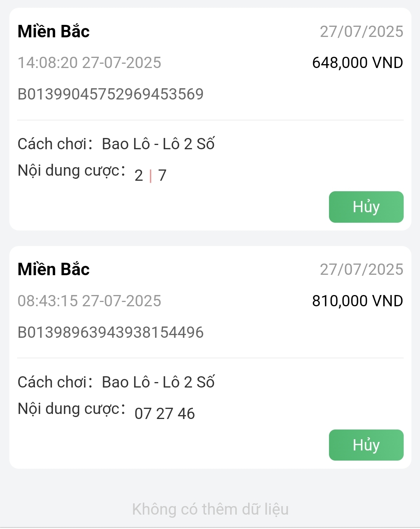The width and height of the screenshot is (420, 529).
Task: Cancel the 648,000 VND bet with Hủy
Action: [x=366, y=207]
